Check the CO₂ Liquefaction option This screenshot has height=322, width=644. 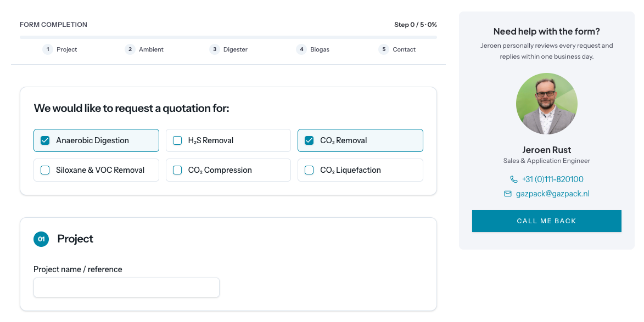pyautogui.click(x=309, y=170)
